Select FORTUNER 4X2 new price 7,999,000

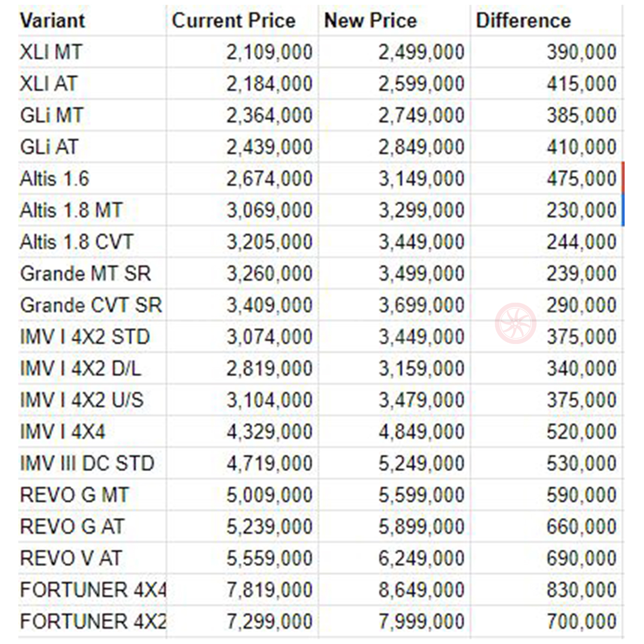(394, 622)
